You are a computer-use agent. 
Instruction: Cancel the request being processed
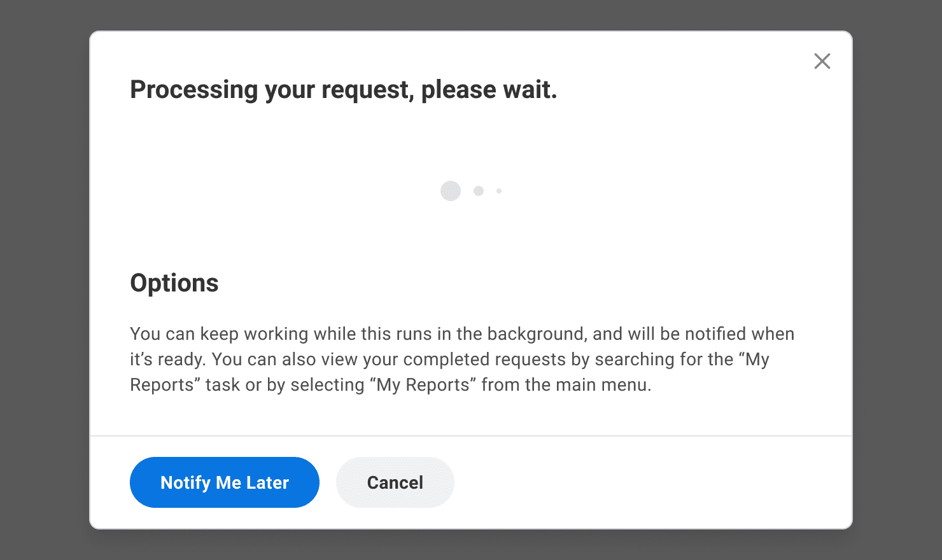[x=395, y=482]
